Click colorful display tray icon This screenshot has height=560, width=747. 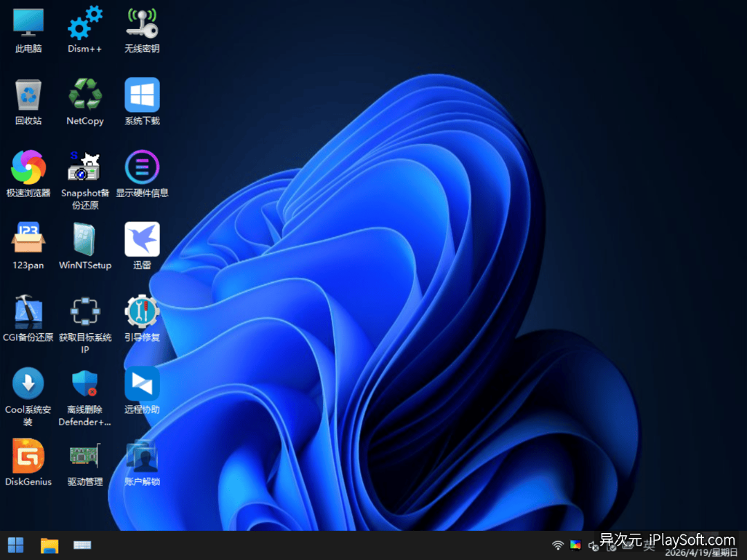click(575, 545)
